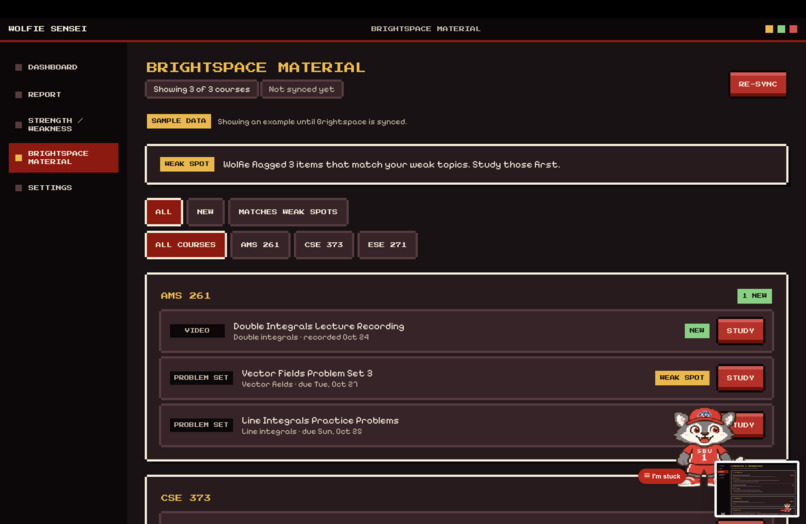Click the CSE 373 section heading
This screenshot has width=806, height=524.
pyautogui.click(x=186, y=498)
